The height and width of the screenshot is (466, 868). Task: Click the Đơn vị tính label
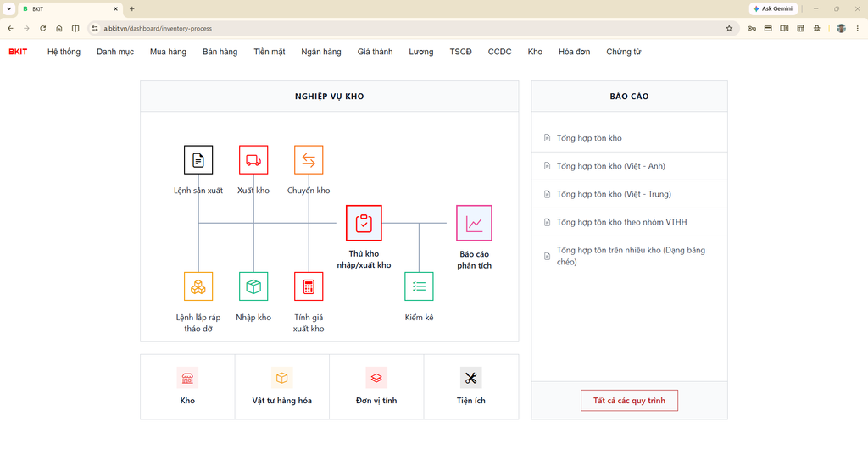376,400
